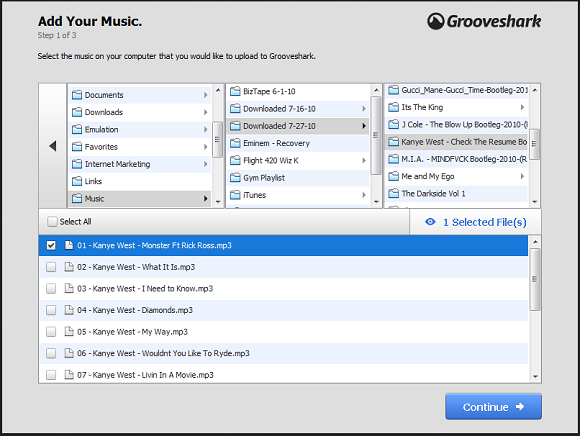
Task: Click the M.I.A. MINDFVCK folder icon
Action: tap(393, 159)
